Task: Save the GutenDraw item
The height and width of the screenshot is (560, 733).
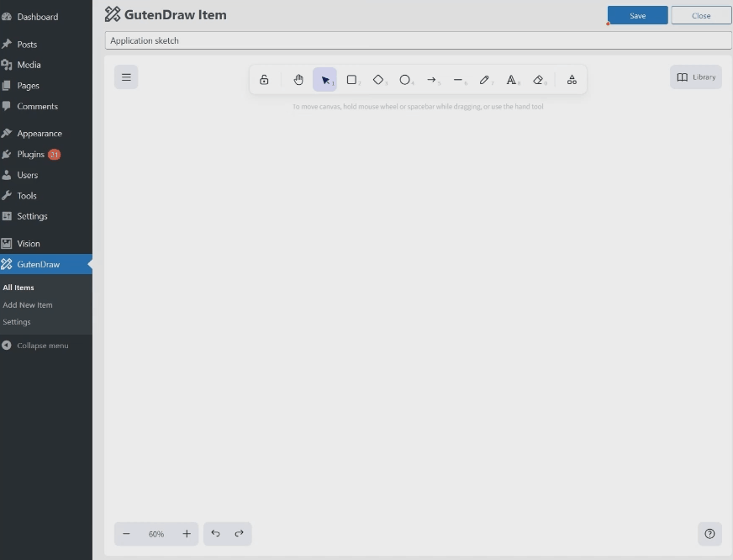Action: (x=637, y=15)
